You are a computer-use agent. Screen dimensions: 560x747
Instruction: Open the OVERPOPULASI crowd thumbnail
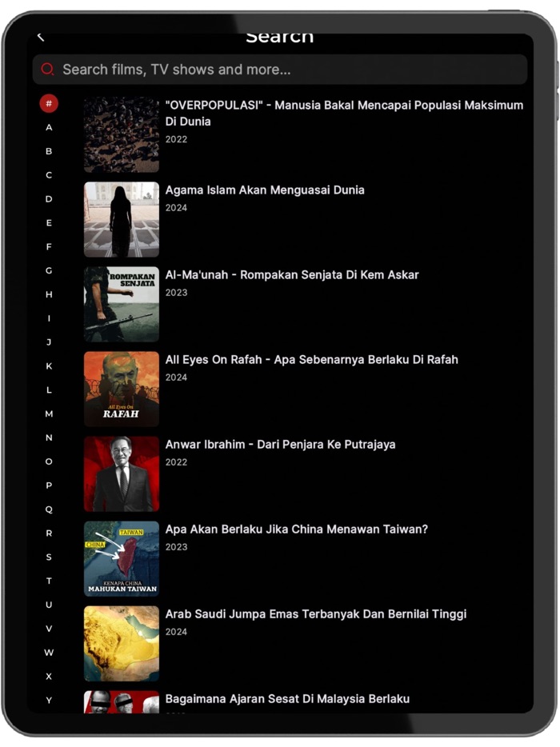122,135
